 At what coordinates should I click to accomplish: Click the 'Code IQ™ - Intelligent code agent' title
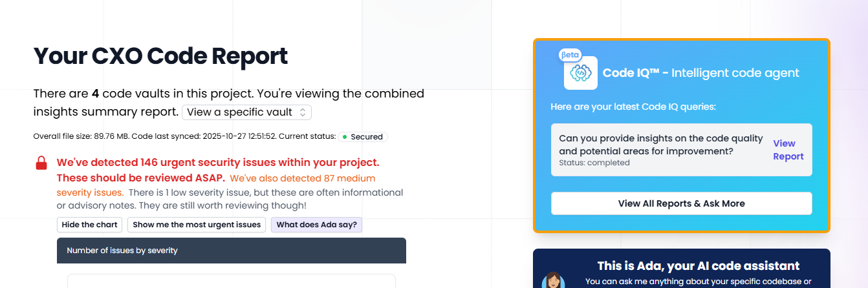point(700,73)
